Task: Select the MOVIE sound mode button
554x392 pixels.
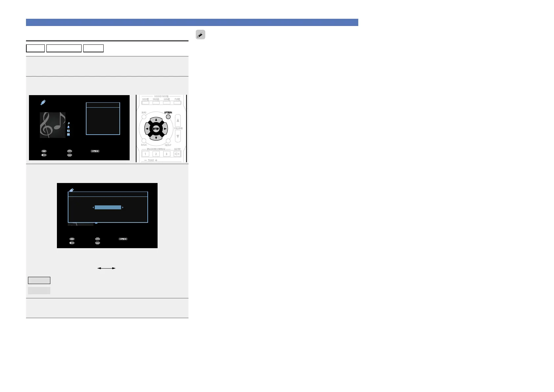Action: tap(145, 102)
